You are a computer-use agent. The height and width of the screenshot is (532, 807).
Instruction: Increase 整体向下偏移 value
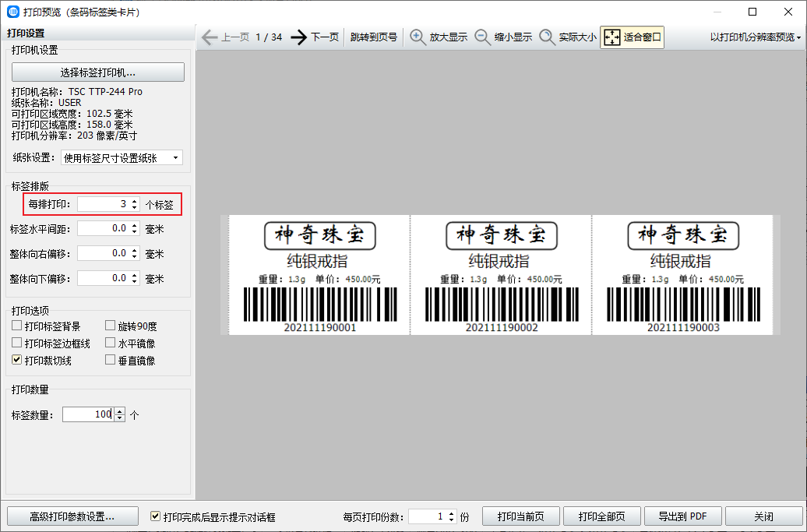point(134,275)
